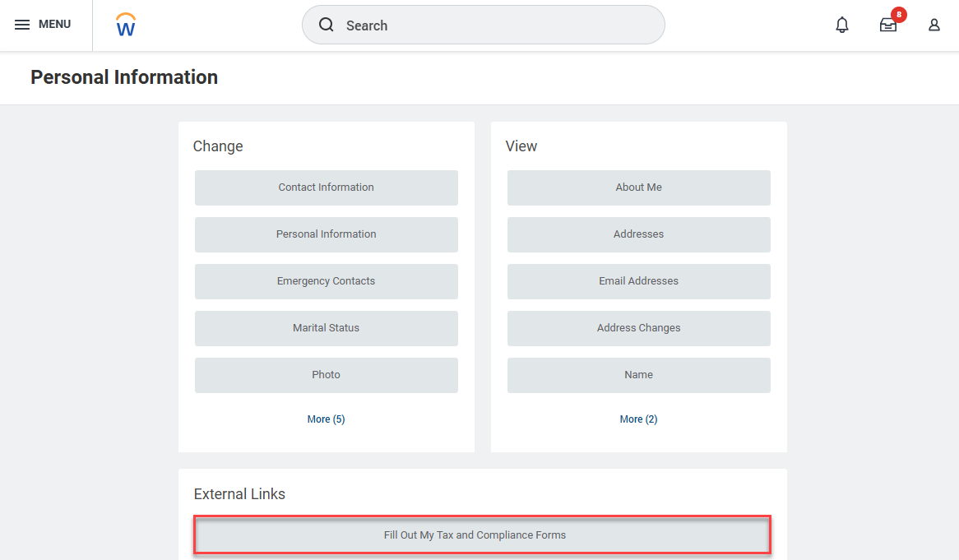Open the profile account icon
Screen dimensions: 959x560
coord(934,25)
